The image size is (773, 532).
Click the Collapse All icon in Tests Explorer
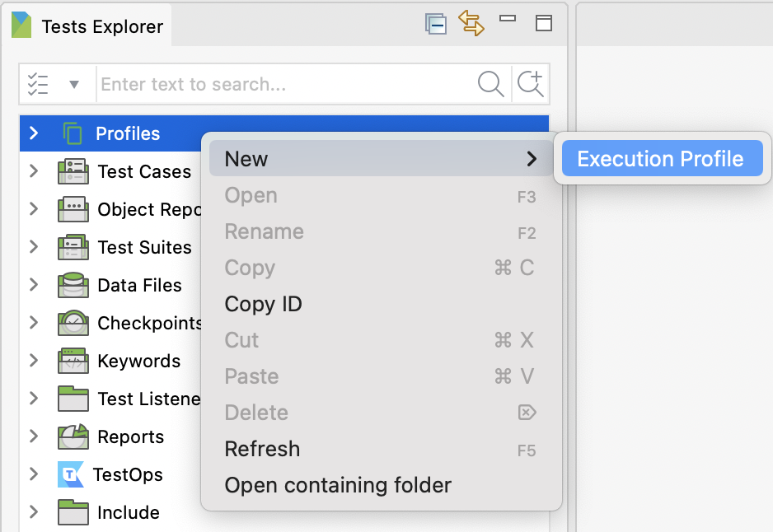tap(435, 24)
